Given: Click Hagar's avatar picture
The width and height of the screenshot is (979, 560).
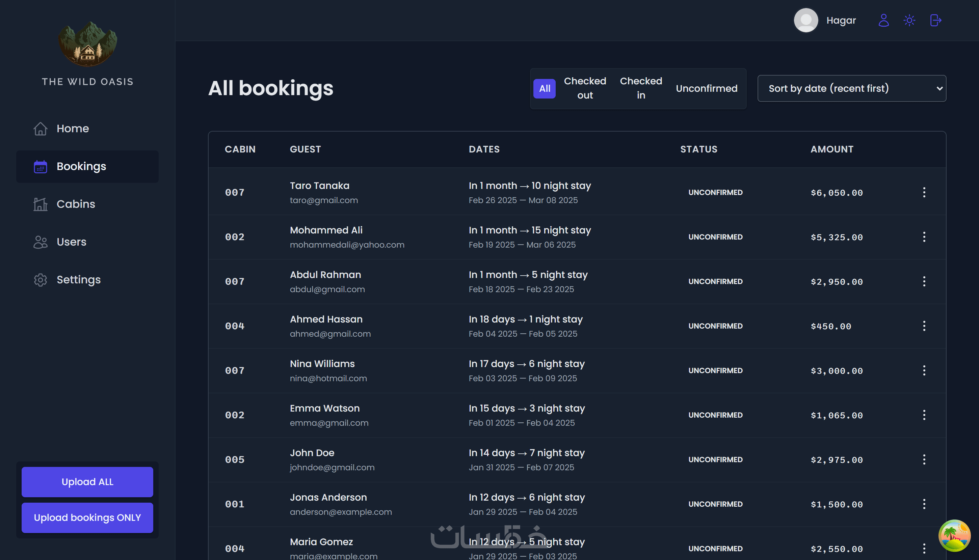Looking at the screenshot, I should tap(806, 20).
